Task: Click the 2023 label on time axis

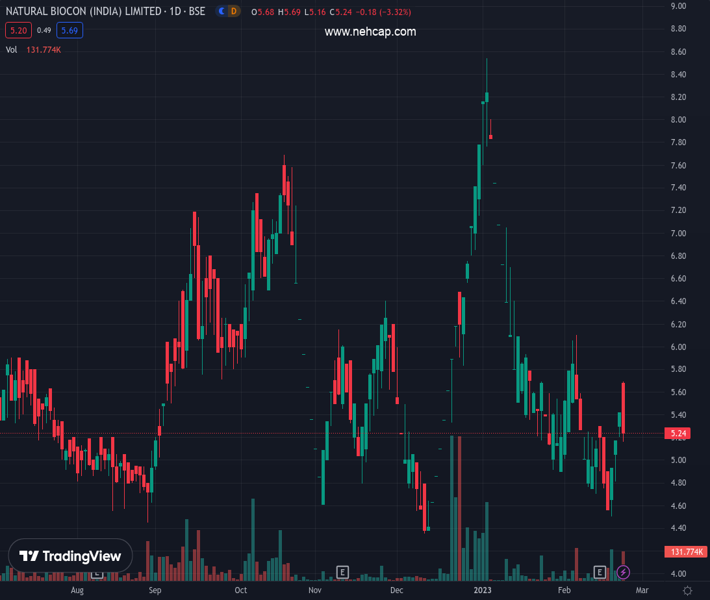Action: pos(483,591)
